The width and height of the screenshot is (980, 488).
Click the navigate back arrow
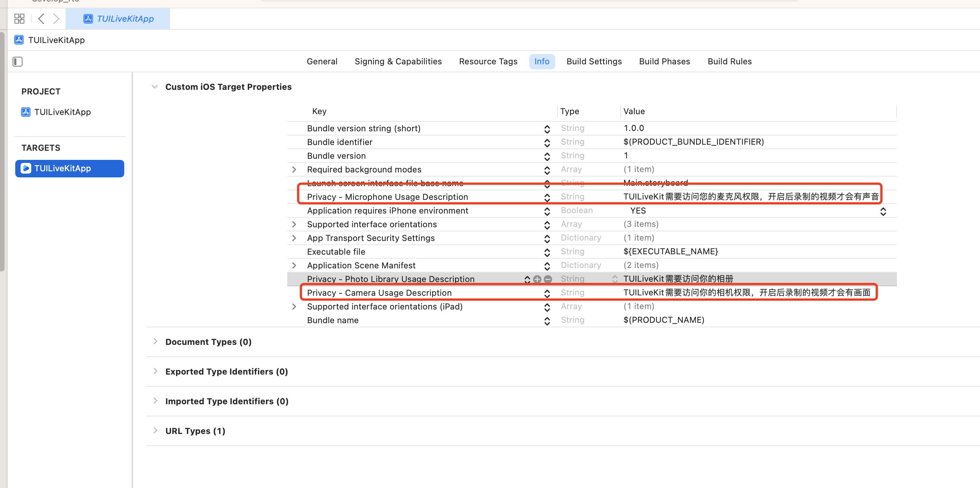pyautogui.click(x=42, y=19)
